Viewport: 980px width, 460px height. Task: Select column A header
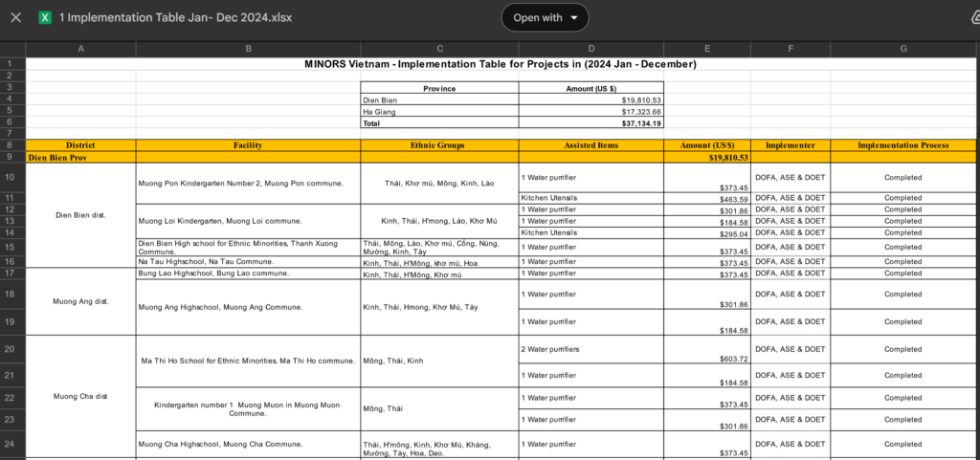click(80, 49)
